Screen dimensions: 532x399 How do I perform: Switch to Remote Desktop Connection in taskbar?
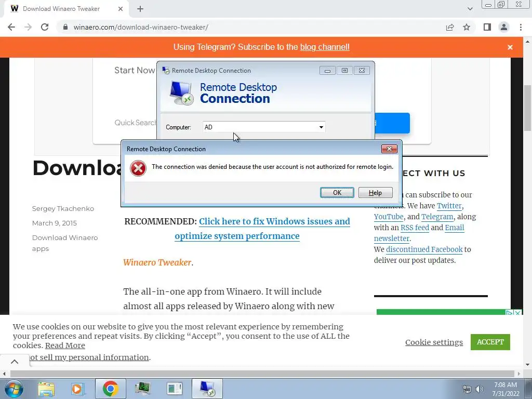click(x=207, y=389)
